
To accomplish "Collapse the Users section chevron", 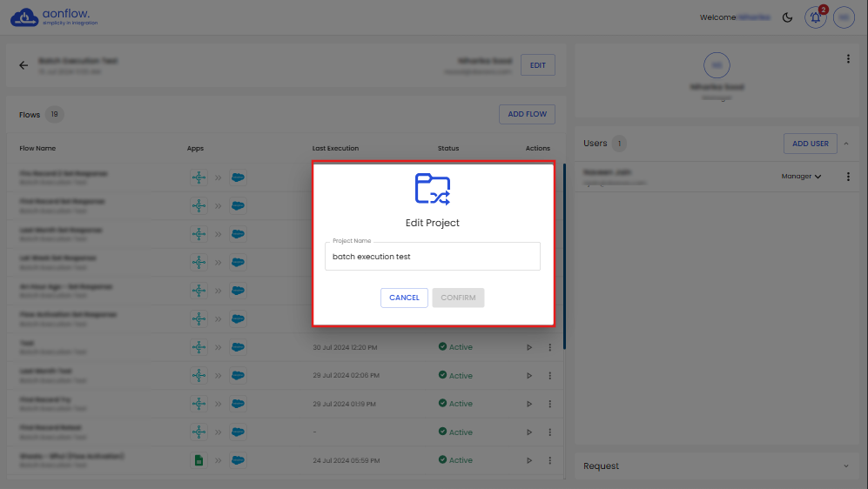I will (848, 144).
